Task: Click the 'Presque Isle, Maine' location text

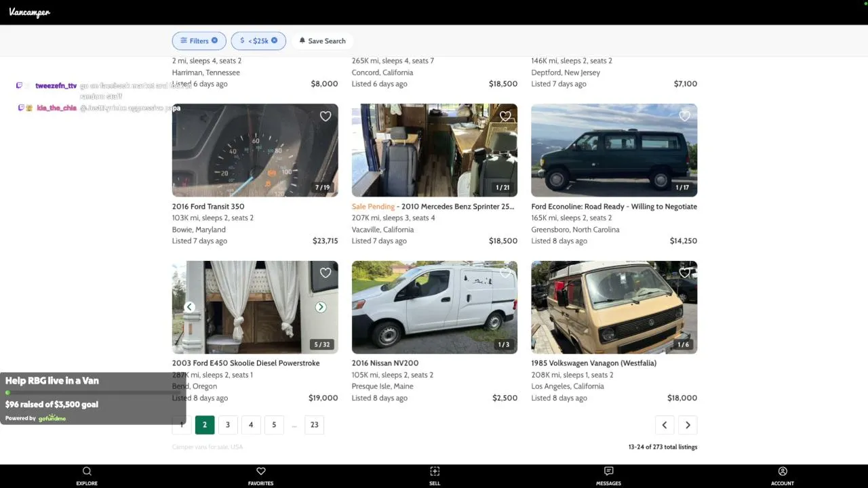Action: 382,386
